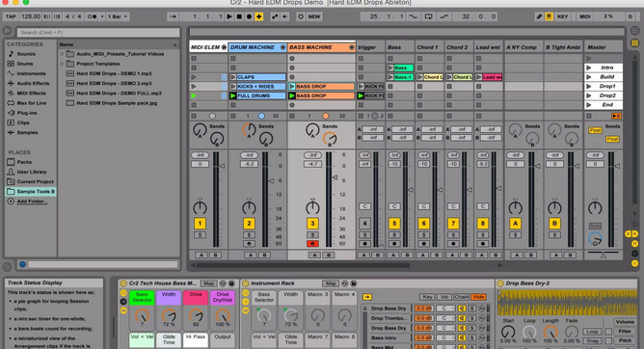Click the Re-enable Automation arrow button
Screen dimensions: 644x349
(x=284, y=16)
